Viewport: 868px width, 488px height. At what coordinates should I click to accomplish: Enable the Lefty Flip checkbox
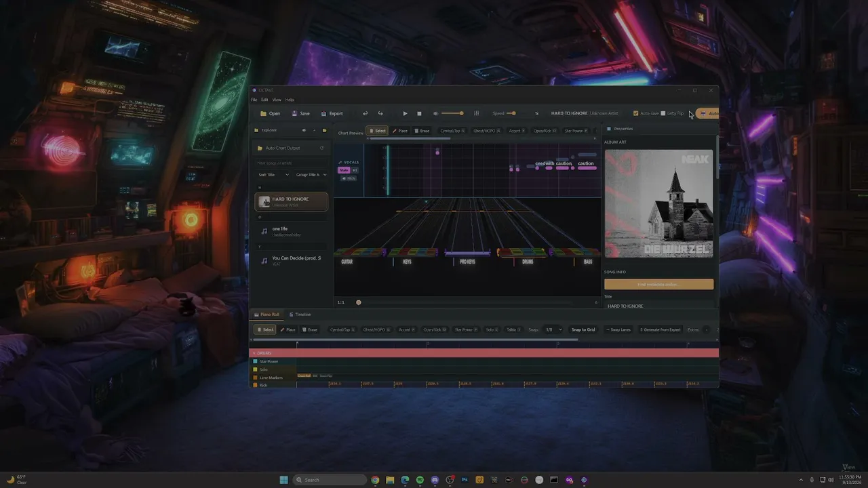click(x=663, y=113)
